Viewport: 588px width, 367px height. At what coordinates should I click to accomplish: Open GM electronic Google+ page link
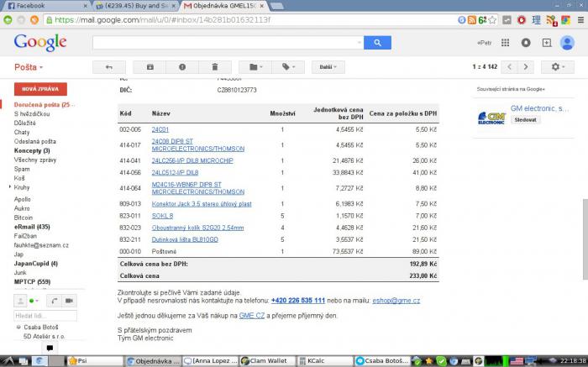pyautogui.click(x=539, y=108)
